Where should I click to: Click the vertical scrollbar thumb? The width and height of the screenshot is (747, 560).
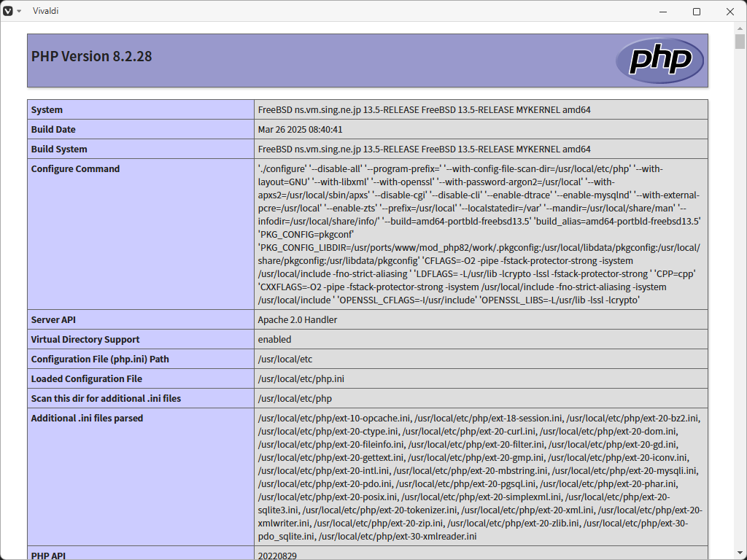pos(740,42)
